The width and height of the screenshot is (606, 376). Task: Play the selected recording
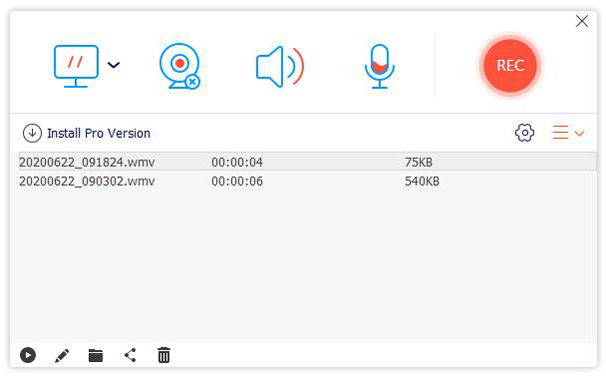tap(28, 355)
